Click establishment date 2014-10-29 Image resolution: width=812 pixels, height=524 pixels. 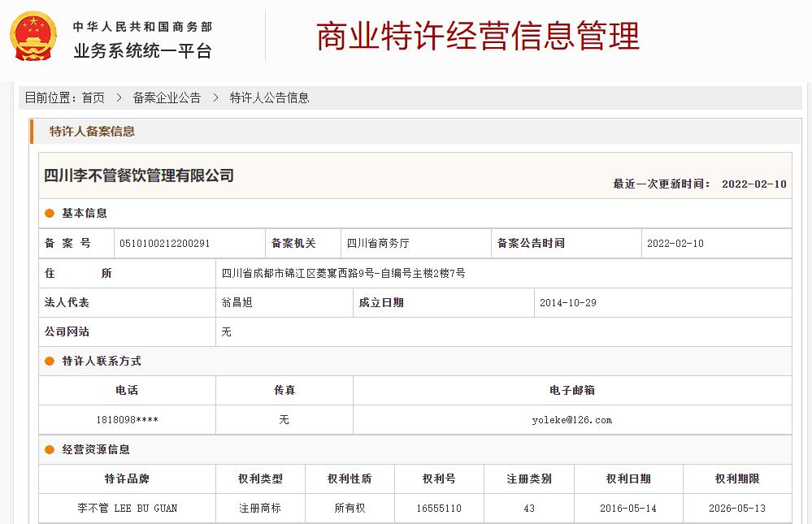coord(568,302)
